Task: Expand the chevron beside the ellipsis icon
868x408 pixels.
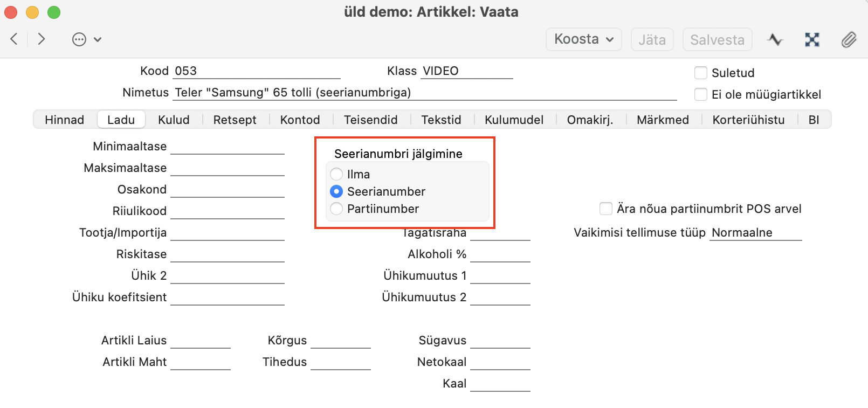Action: point(98,39)
